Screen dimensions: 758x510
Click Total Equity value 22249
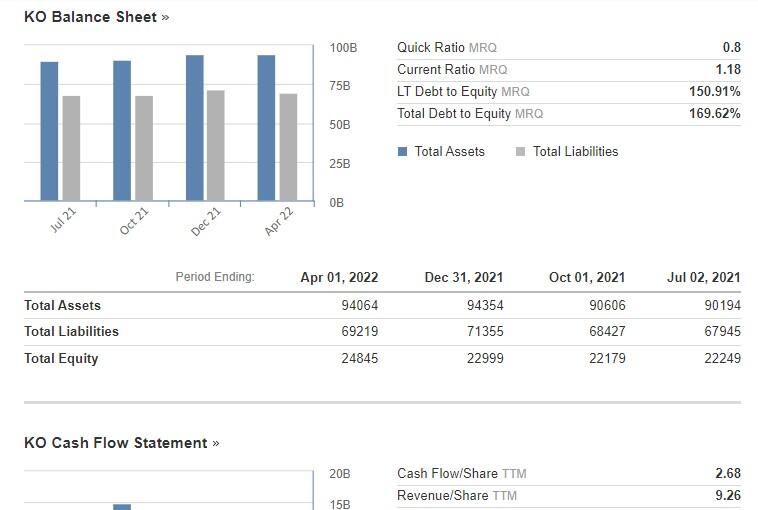[723, 359]
